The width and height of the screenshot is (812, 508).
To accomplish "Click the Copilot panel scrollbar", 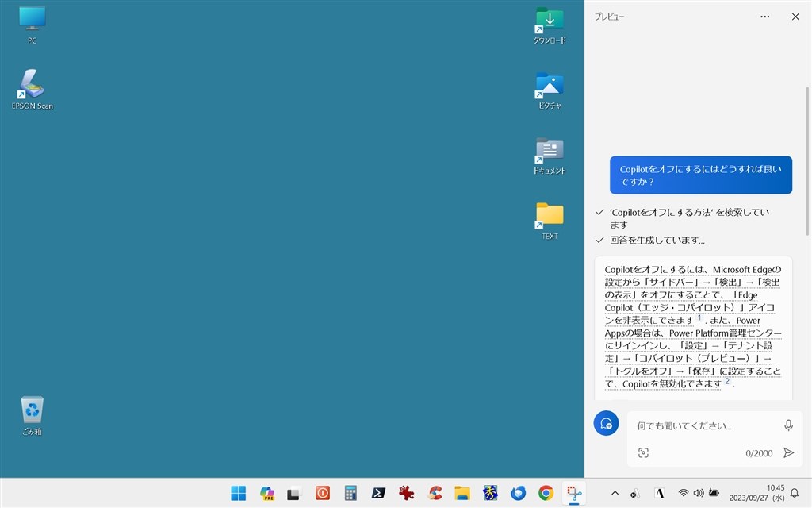I will click(807, 160).
